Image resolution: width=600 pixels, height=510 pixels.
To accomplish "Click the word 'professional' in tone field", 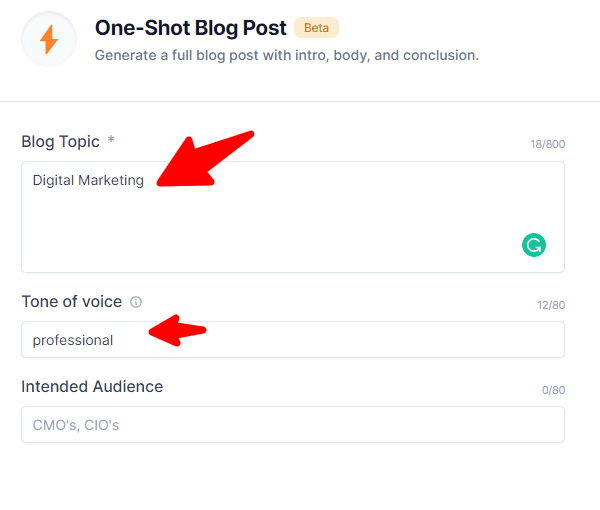I will pyautogui.click(x=72, y=340).
